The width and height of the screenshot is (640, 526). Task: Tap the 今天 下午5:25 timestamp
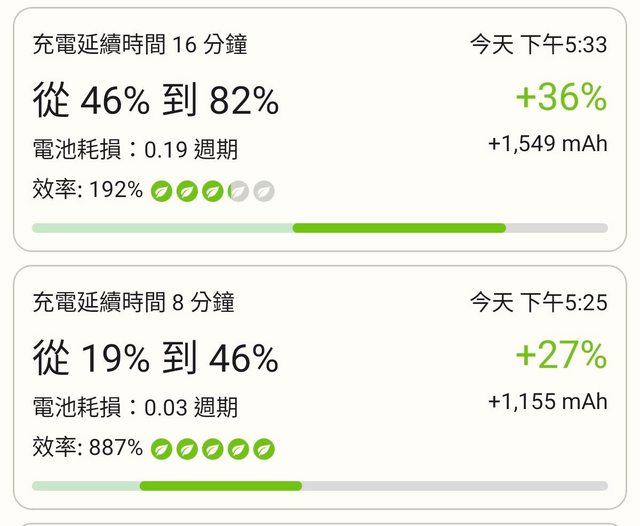pyautogui.click(x=539, y=303)
